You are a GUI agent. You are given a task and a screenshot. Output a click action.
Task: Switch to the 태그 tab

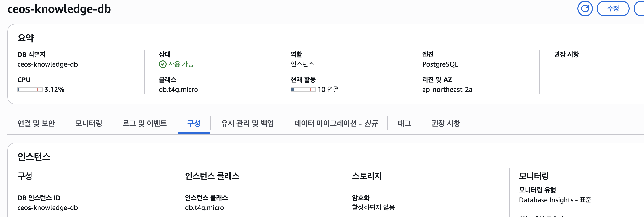[404, 123]
